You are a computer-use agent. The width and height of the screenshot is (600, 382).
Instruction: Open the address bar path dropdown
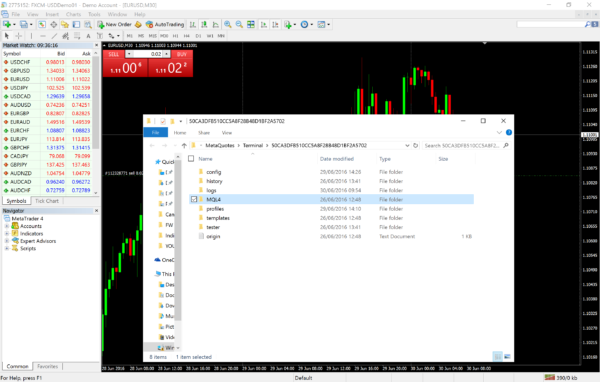(407, 145)
